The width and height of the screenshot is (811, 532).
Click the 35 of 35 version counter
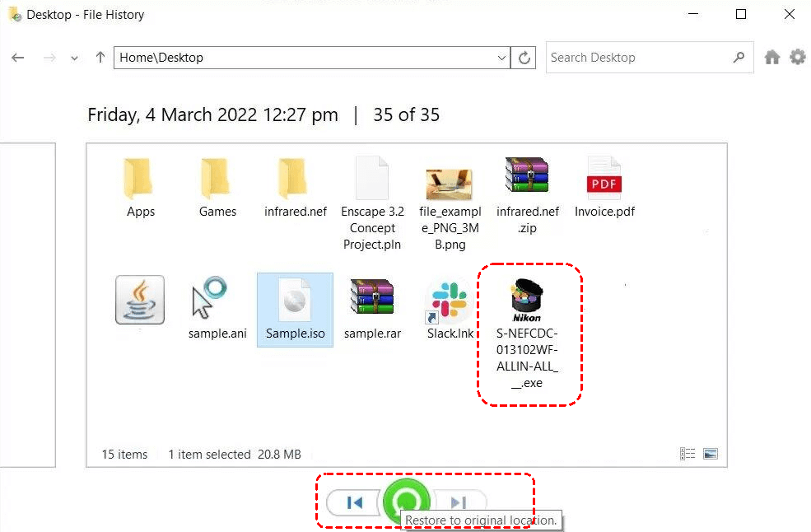click(406, 114)
